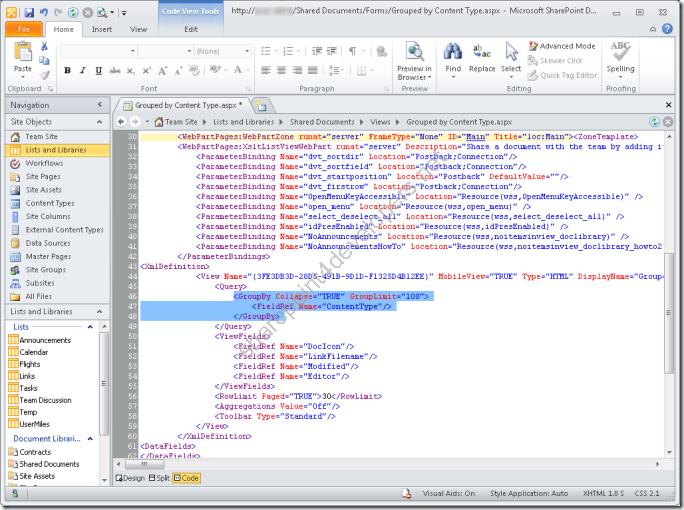Toggle Subscript formatting

[x=130, y=70]
